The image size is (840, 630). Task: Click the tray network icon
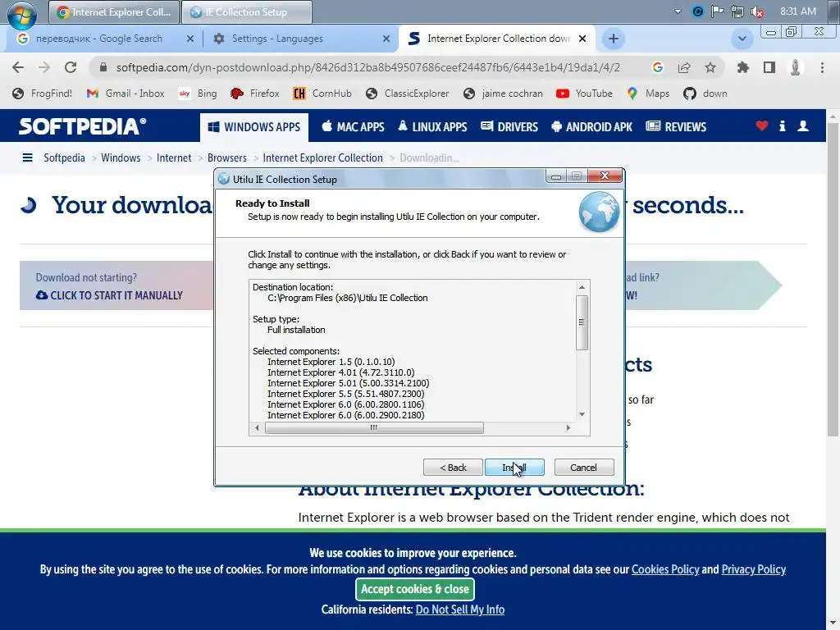[x=737, y=11]
